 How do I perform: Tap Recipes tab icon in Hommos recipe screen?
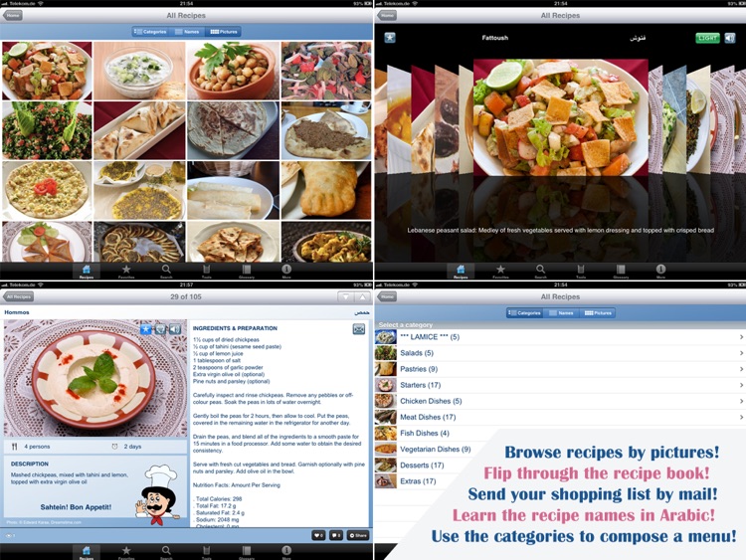click(87, 552)
